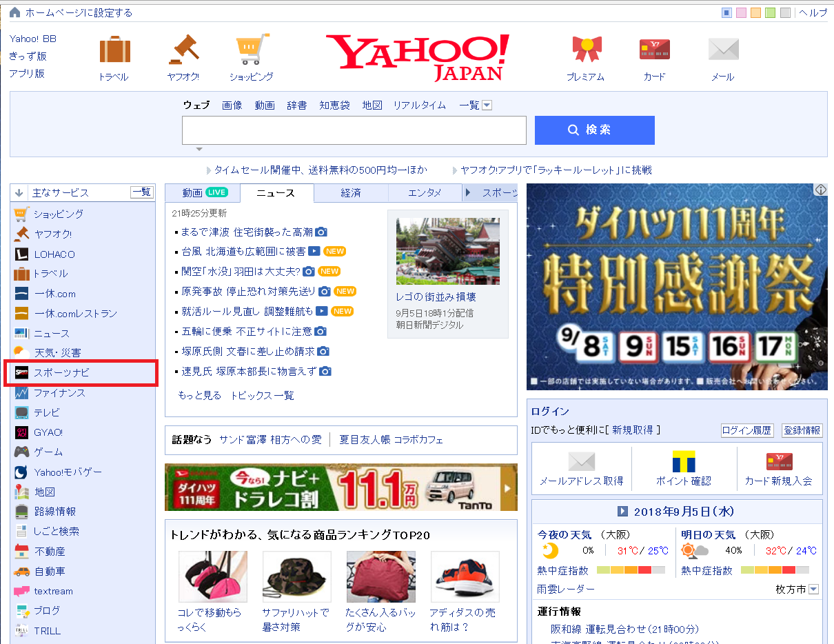Select リアルタイム search category
Viewport: 834px width, 644px height.
point(419,105)
